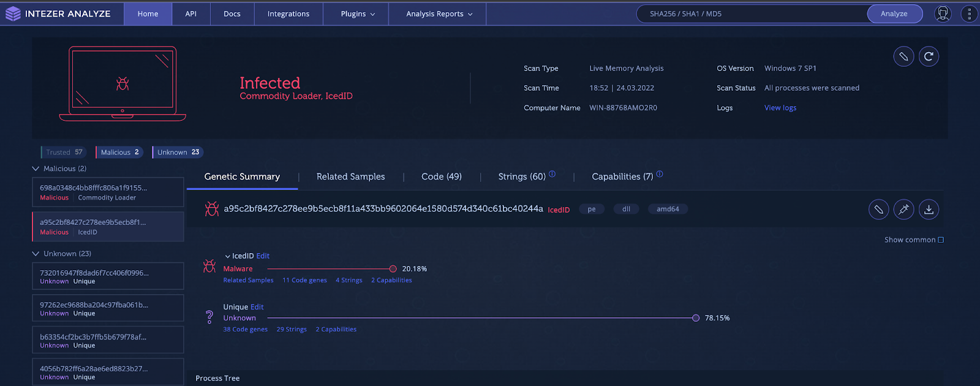Open Related Samples link under IcedID
The width and height of the screenshot is (980, 386).
click(248, 280)
